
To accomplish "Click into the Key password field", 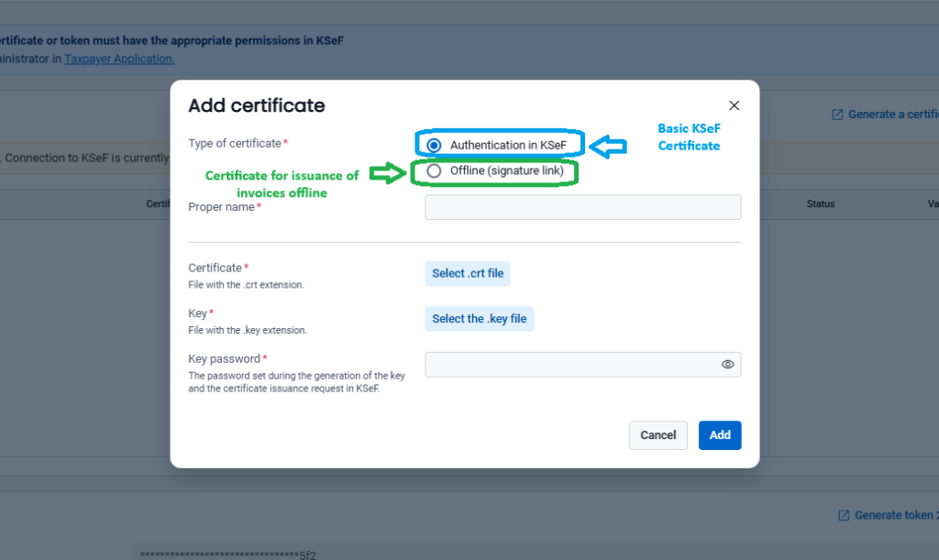I will click(x=570, y=365).
